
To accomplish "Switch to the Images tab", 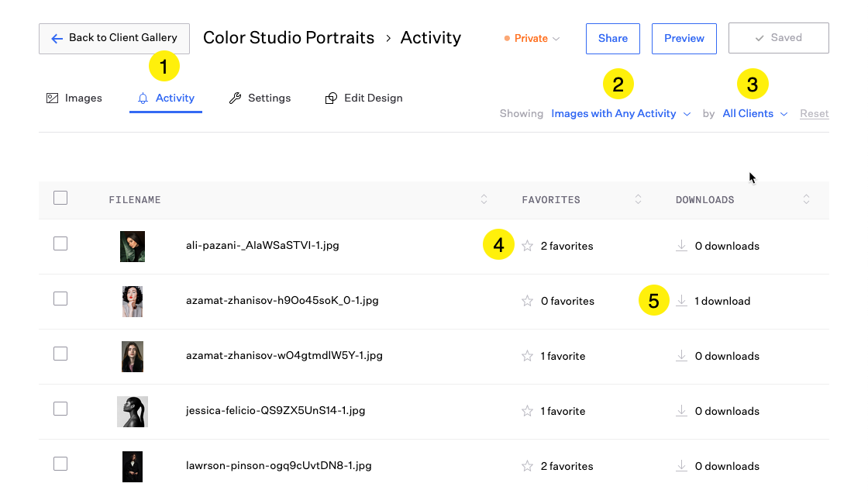I will 74,98.
